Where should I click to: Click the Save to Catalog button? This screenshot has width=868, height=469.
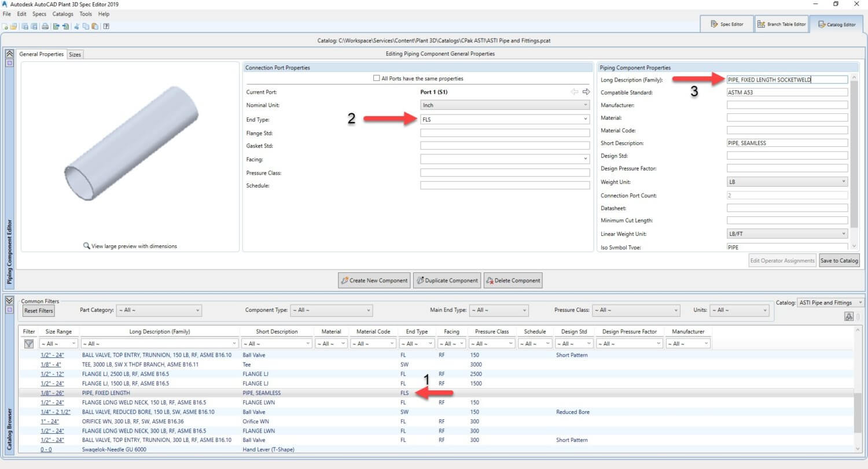838,261
